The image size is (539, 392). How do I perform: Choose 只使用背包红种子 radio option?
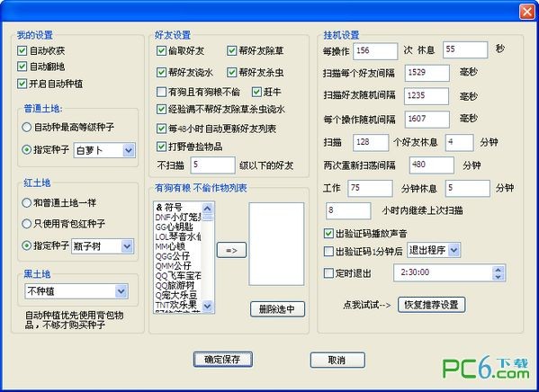point(26,224)
